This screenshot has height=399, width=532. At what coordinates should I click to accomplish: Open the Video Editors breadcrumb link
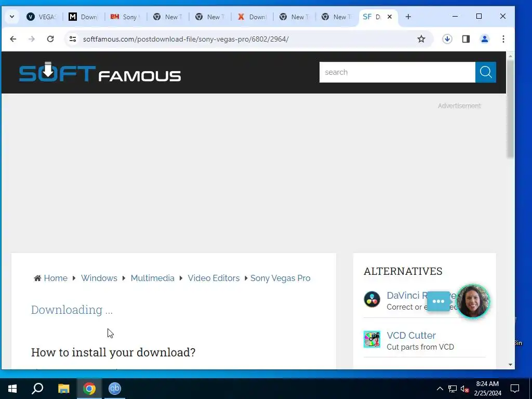214,278
